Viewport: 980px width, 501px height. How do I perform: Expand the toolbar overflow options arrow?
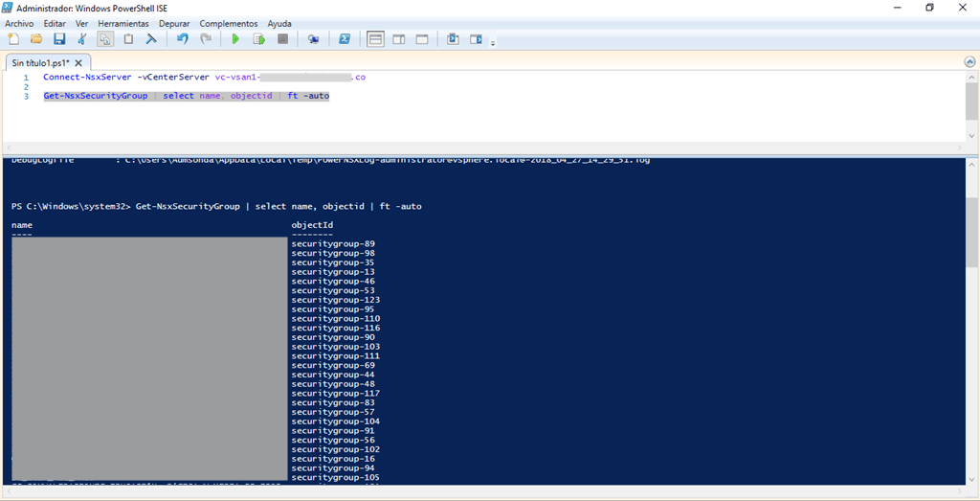point(493,43)
